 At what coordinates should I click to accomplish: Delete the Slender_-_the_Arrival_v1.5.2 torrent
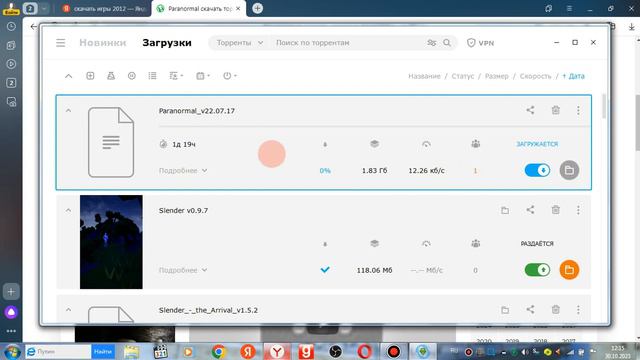coord(556,309)
